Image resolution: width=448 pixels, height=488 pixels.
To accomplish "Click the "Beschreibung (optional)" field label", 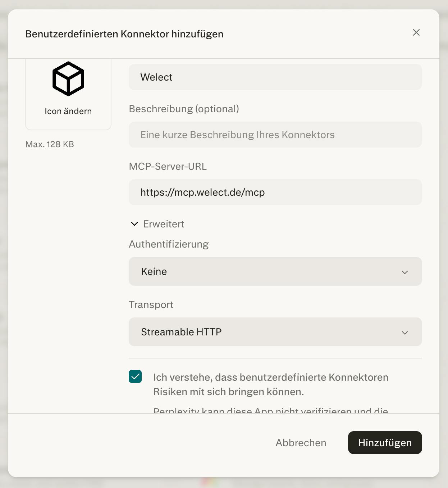I will (x=184, y=109).
